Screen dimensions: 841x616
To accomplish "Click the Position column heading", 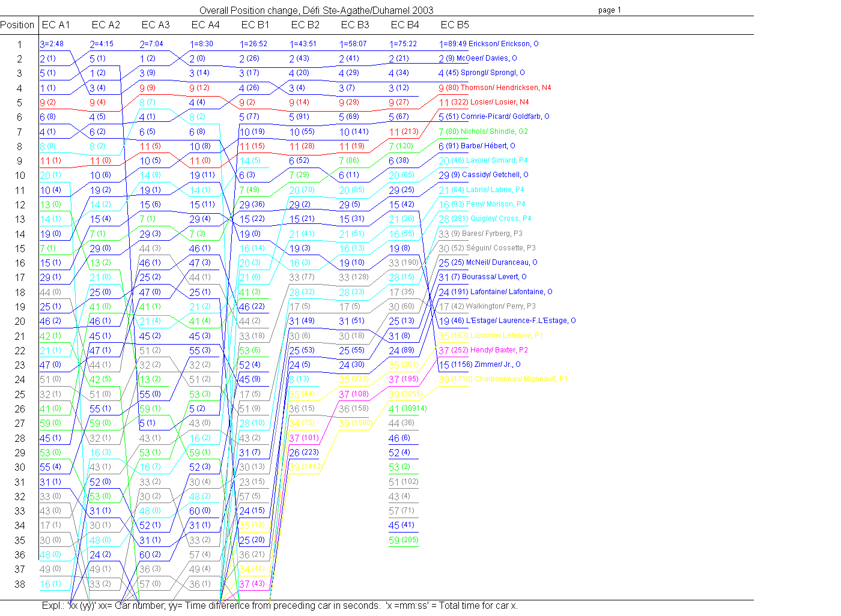I will [x=17, y=25].
